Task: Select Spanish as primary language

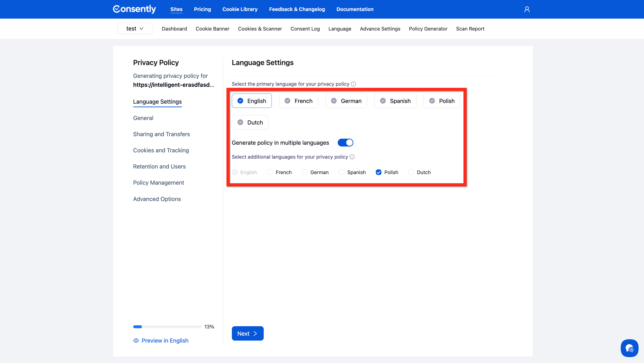Action: point(395,101)
